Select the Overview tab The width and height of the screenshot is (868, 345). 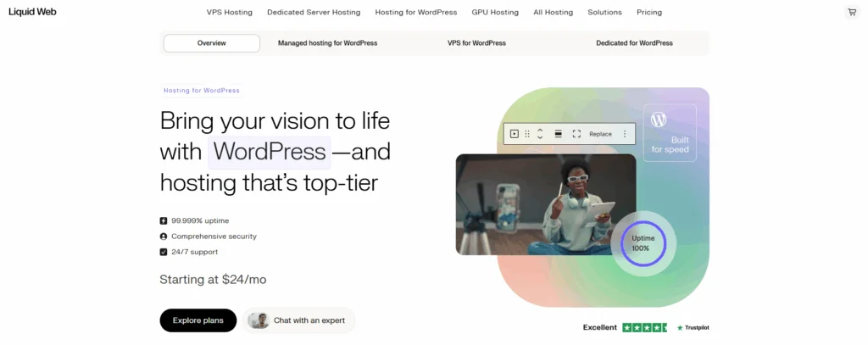coord(211,43)
